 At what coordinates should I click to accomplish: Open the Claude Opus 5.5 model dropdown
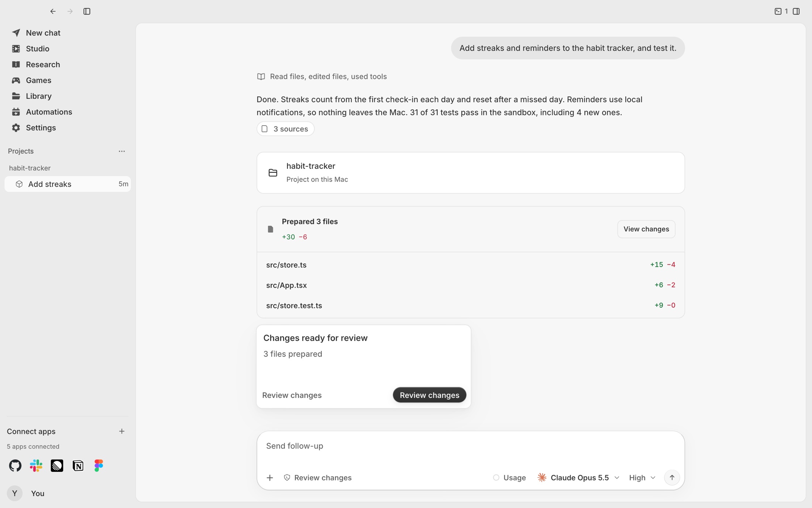(x=578, y=478)
